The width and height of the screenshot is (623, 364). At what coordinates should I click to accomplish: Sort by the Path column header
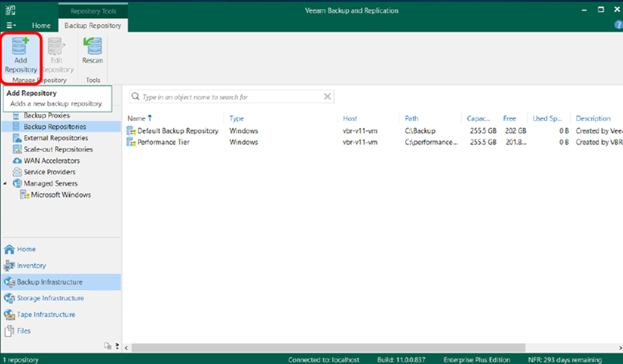pyautogui.click(x=411, y=118)
